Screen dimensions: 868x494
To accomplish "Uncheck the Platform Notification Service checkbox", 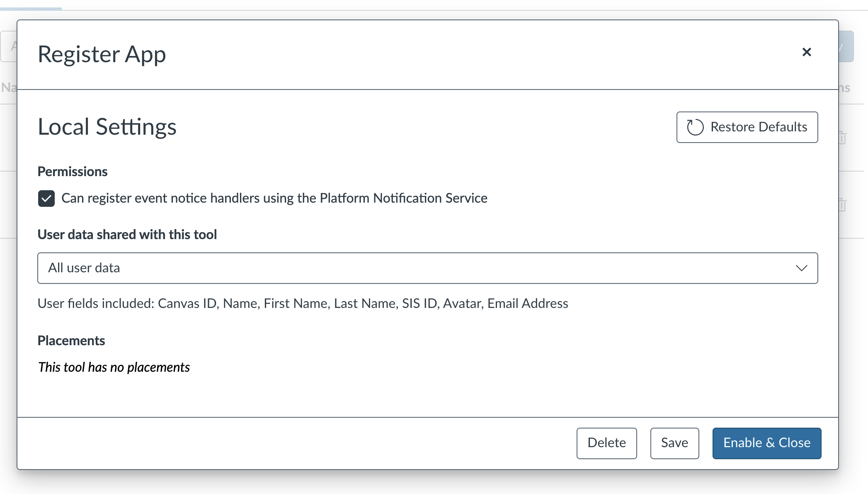I will click(x=46, y=199).
